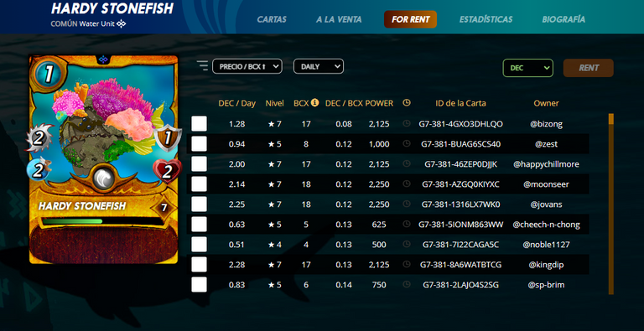This screenshot has height=331, width=644.
Task: Click the level 7 diamond badge on card
Action: (x=164, y=207)
